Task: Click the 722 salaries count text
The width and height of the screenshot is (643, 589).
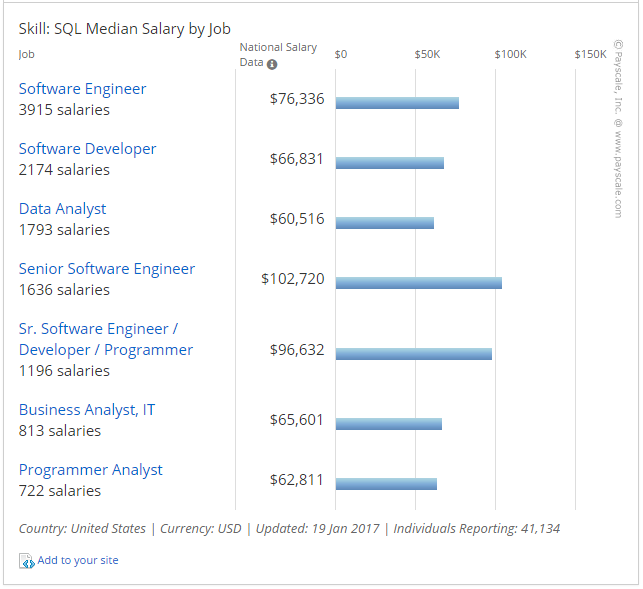Action: (x=60, y=491)
